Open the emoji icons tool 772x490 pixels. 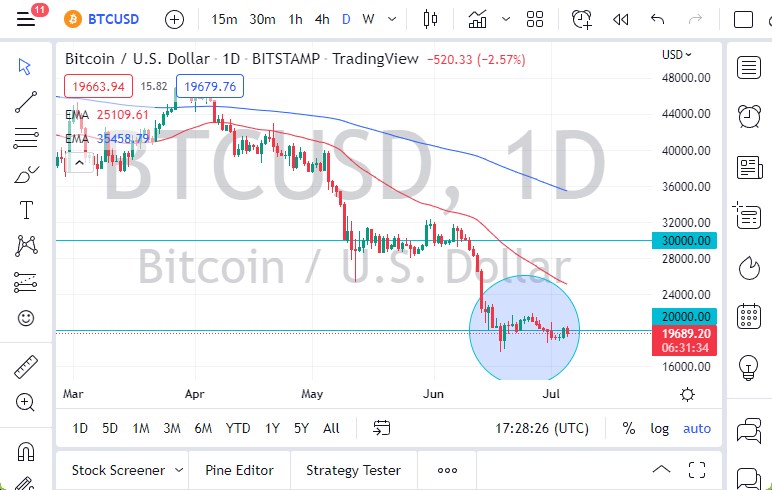26,318
